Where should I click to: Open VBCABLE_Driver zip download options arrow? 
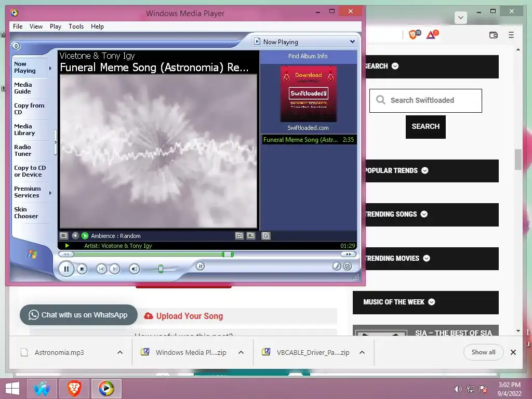point(362,353)
